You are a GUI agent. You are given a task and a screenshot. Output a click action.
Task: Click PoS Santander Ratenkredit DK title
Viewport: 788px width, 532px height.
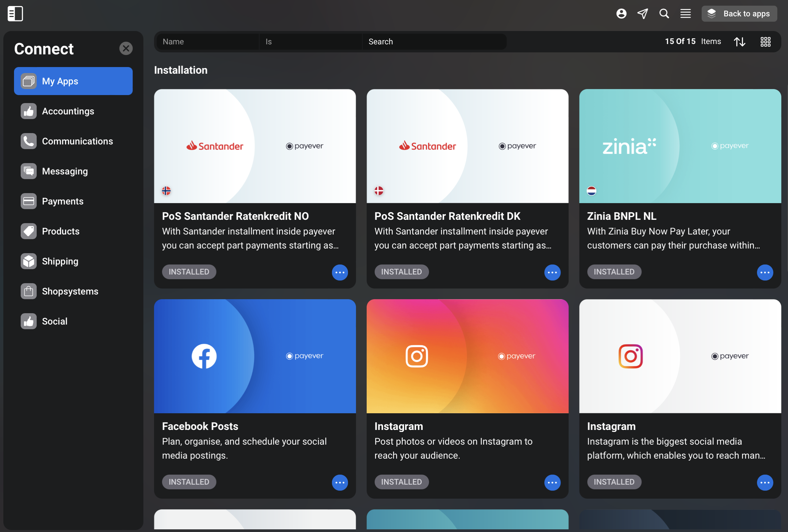[x=447, y=216]
